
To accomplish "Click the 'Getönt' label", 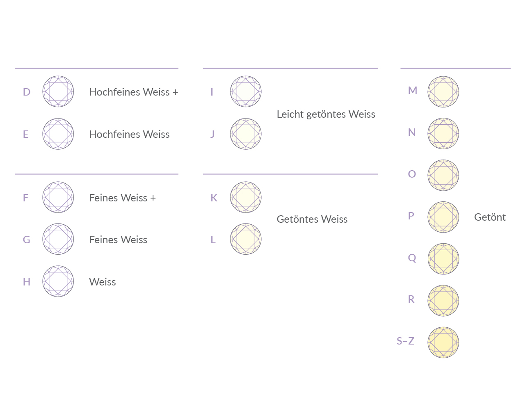I will 490,217.
